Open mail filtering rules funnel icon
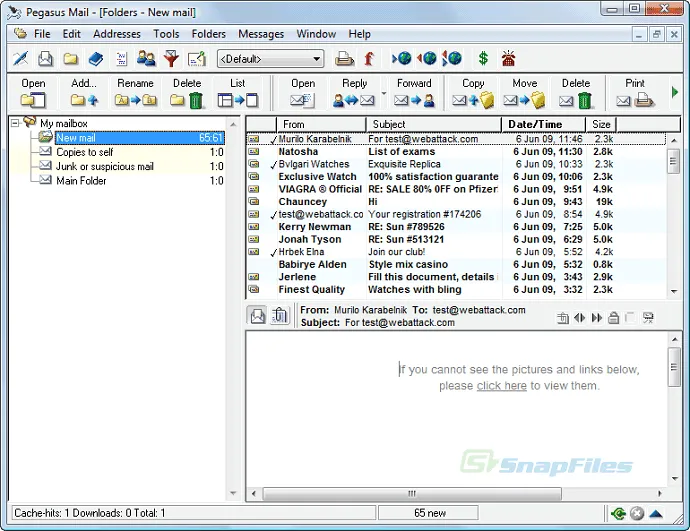 pos(171,59)
